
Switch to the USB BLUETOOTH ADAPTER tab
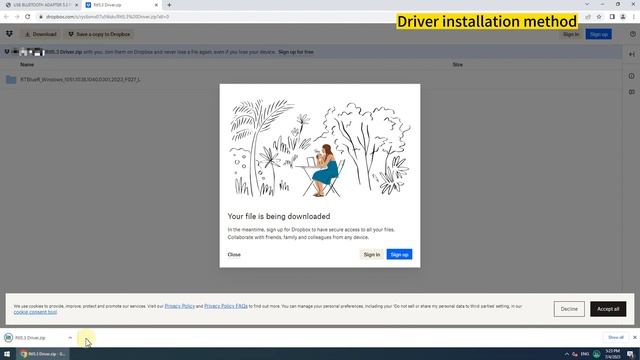point(41,5)
